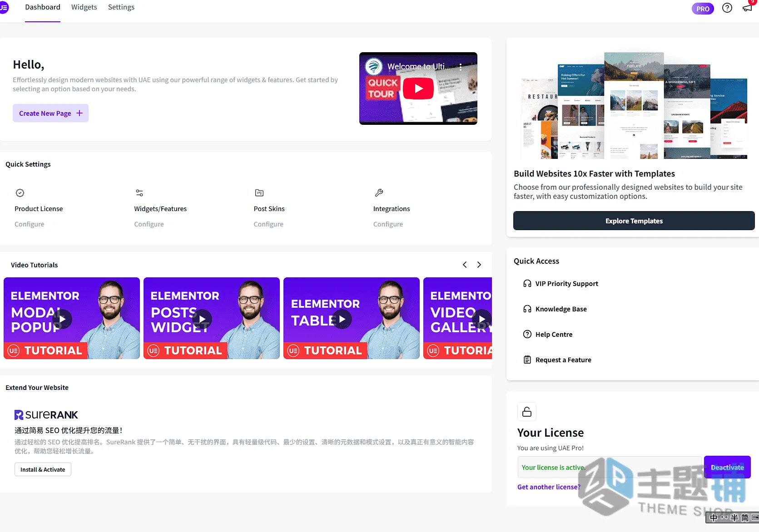Click the Integrations label

(392, 209)
